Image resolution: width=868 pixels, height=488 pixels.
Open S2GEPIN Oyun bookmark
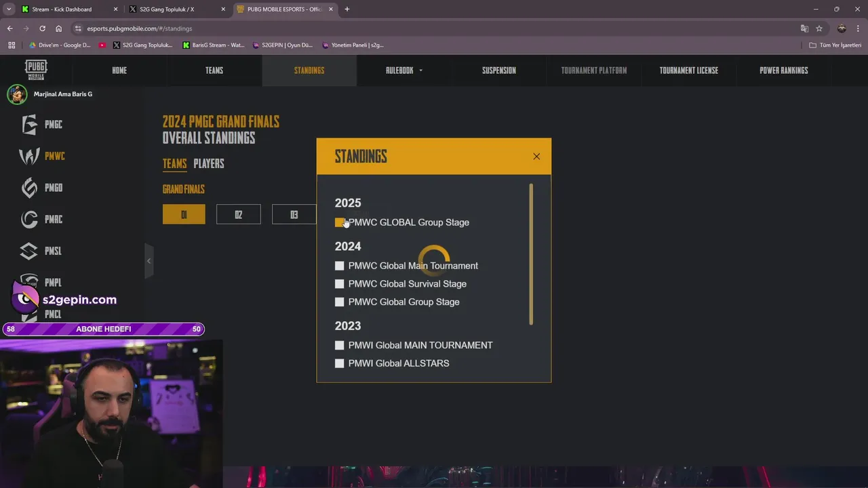coord(282,45)
